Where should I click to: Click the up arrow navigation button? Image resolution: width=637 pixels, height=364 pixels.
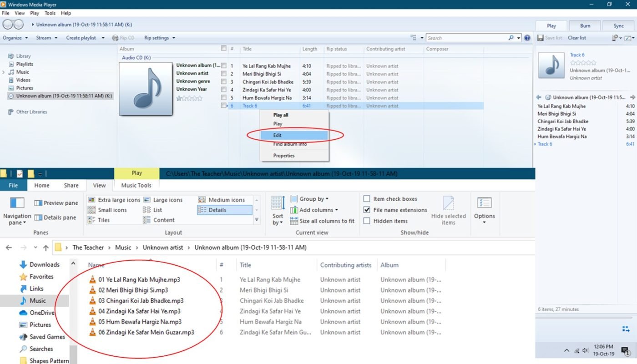[45, 248]
